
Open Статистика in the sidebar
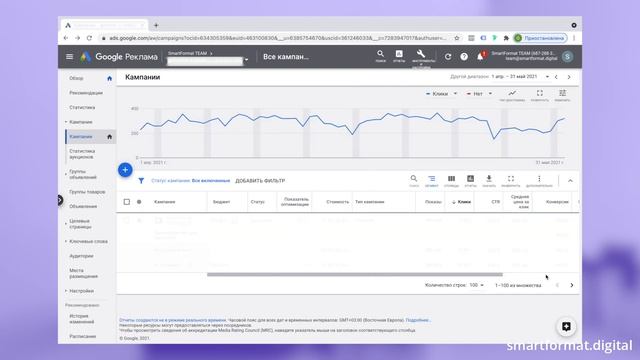point(82,107)
